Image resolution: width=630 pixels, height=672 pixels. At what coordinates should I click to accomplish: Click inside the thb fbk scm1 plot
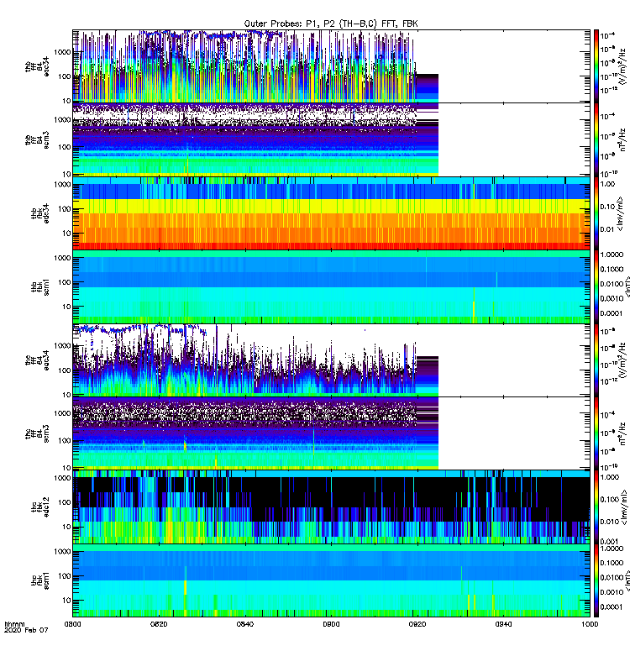[331, 286]
